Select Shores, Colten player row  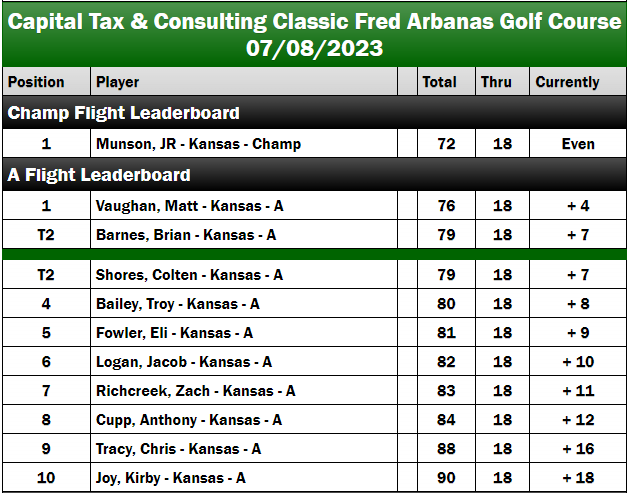[x=315, y=274]
